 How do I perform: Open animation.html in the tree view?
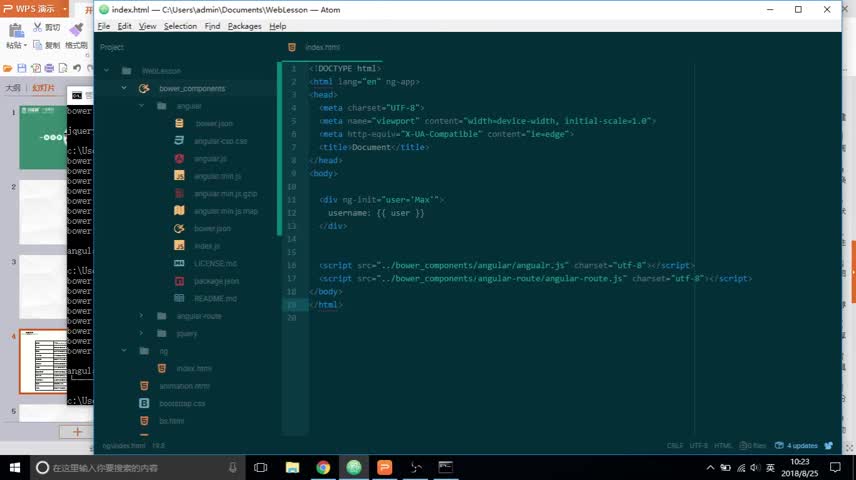(185, 386)
